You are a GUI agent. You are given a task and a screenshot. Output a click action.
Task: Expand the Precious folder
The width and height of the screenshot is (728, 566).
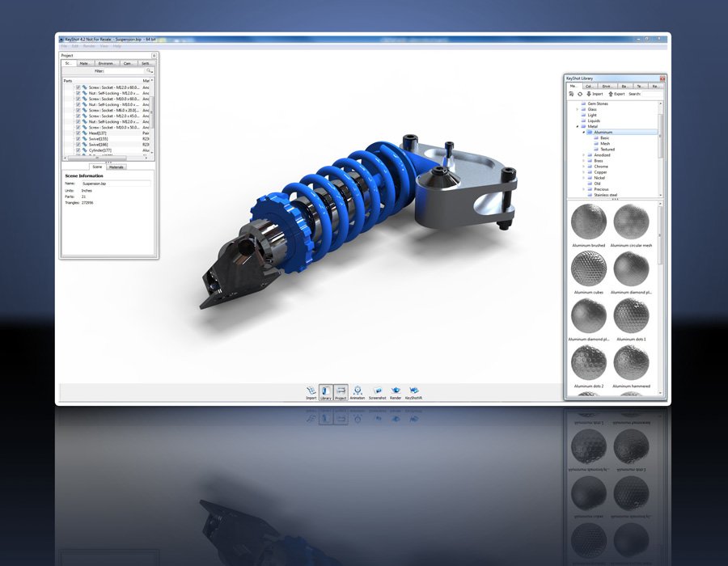(x=583, y=189)
